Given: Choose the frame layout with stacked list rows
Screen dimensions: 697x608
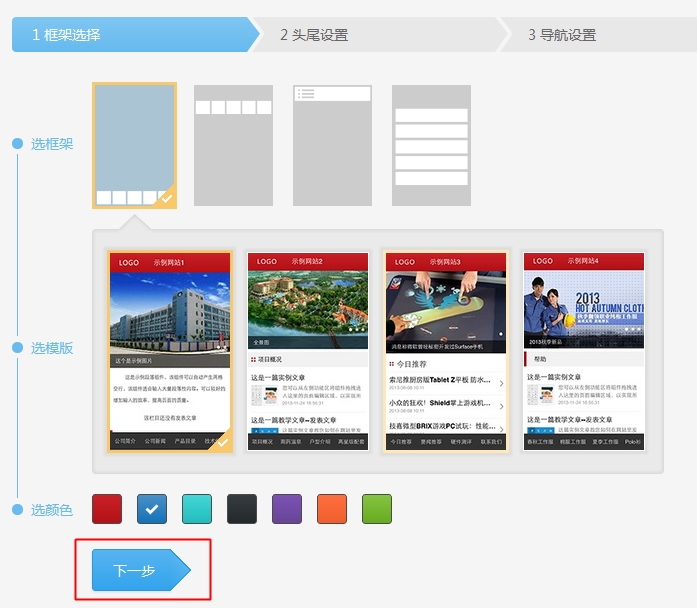Looking at the screenshot, I should (431, 145).
